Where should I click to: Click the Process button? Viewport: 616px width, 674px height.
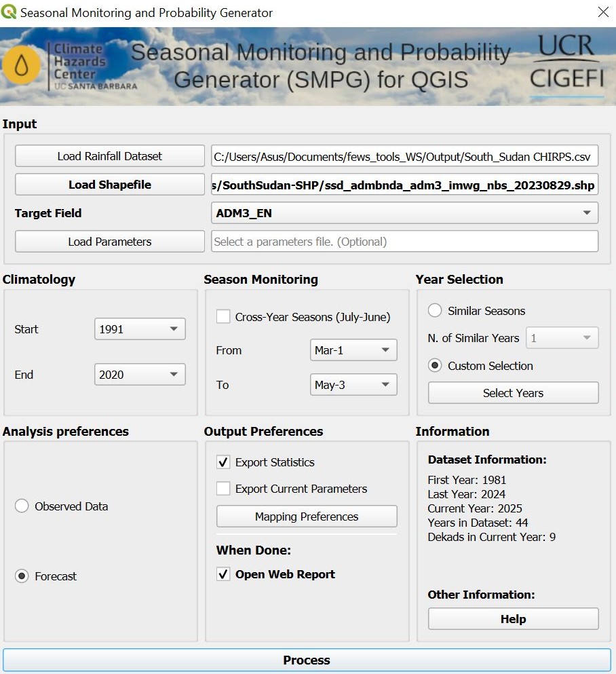pyautogui.click(x=307, y=660)
